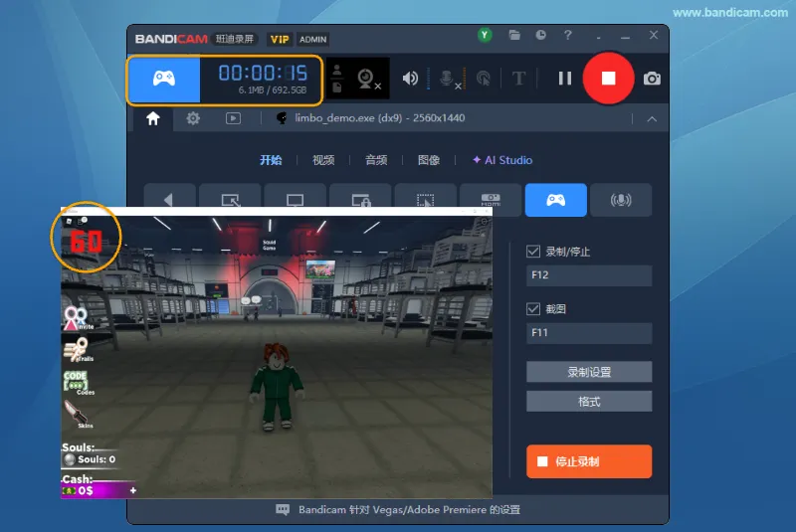Collapse the panel with the chevron
The image size is (796, 532).
[x=652, y=119]
